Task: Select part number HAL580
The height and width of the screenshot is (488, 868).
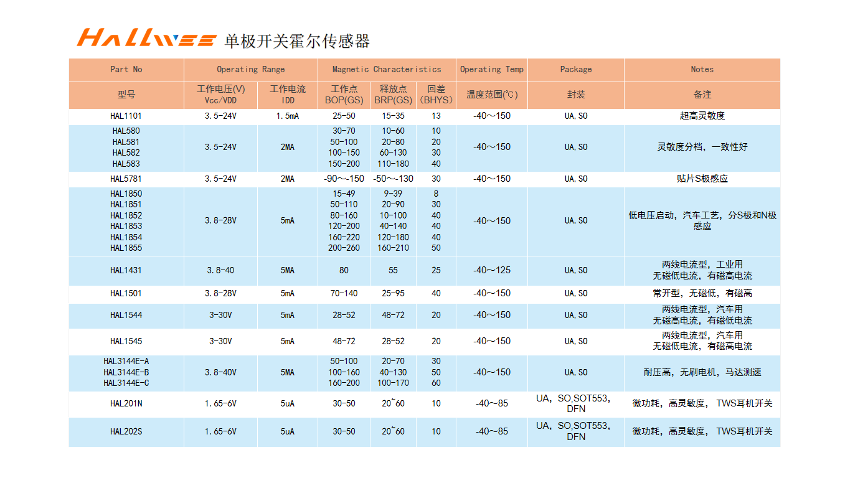Action: click(126, 131)
